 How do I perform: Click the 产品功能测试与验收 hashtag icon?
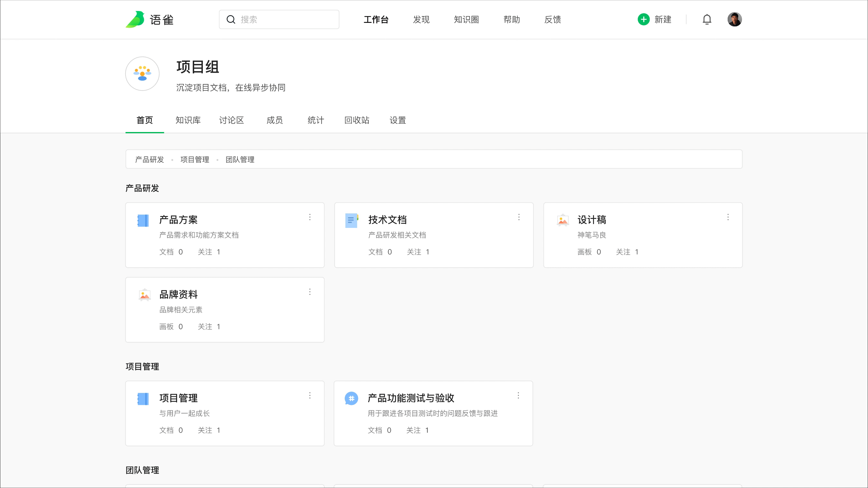[351, 399]
